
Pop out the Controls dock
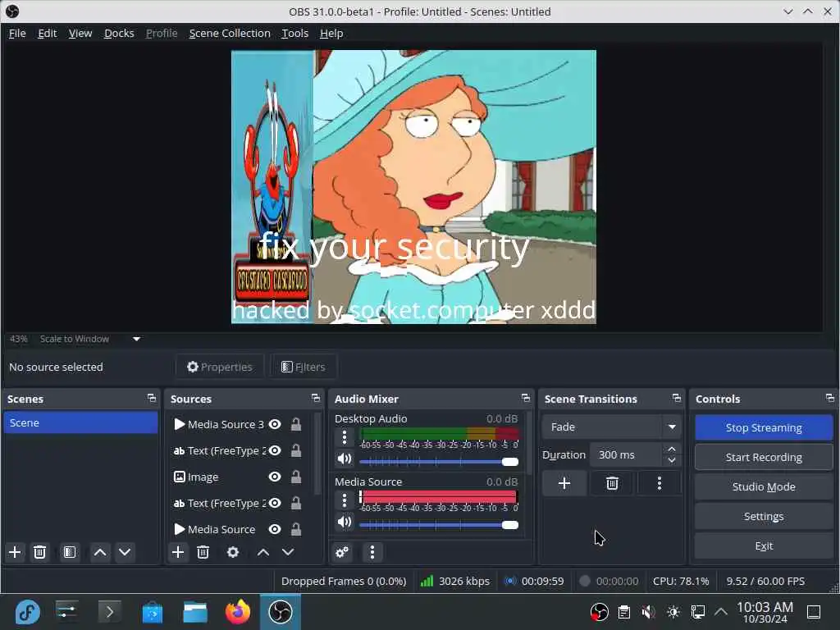coord(830,398)
